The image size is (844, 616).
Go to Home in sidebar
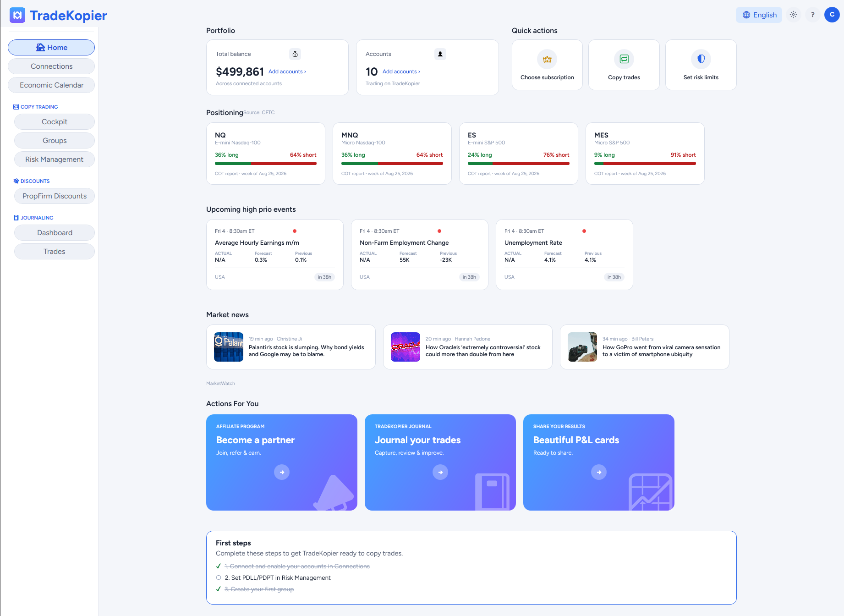tap(51, 48)
